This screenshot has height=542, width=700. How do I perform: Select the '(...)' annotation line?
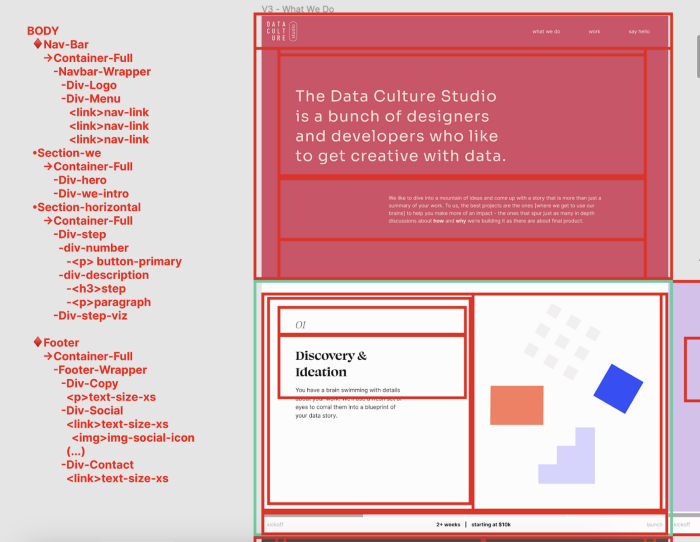pos(76,451)
